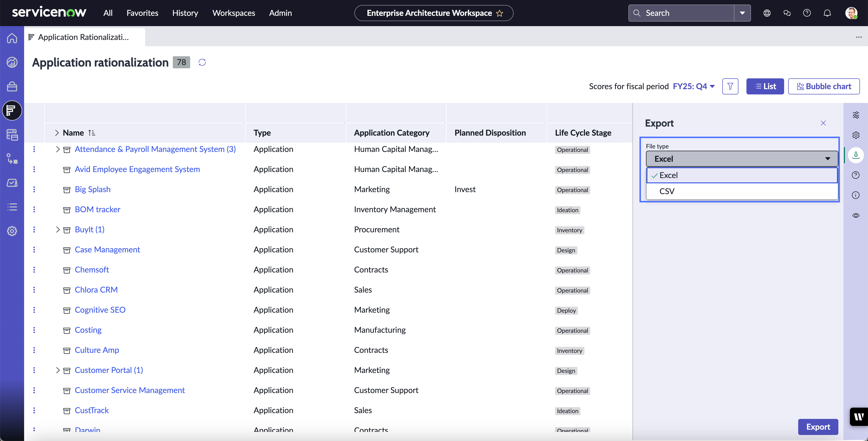Open the help icon in right rail
The width and height of the screenshot is (868, 441).
pos(856,175)
